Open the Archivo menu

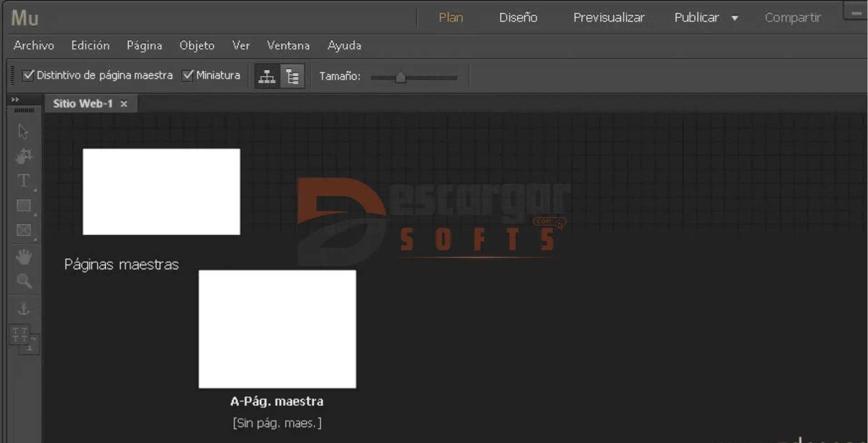click(34, 45)
